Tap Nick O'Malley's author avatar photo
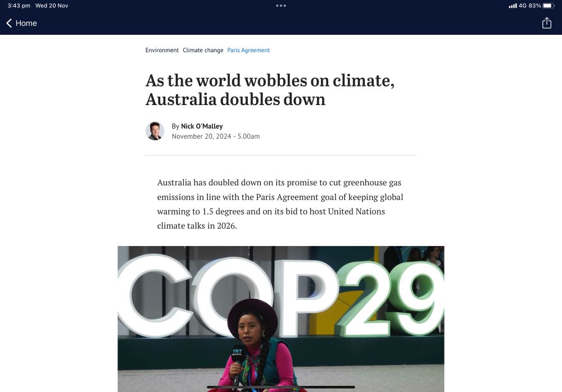The image size is (562, 392). click(155, 131)
